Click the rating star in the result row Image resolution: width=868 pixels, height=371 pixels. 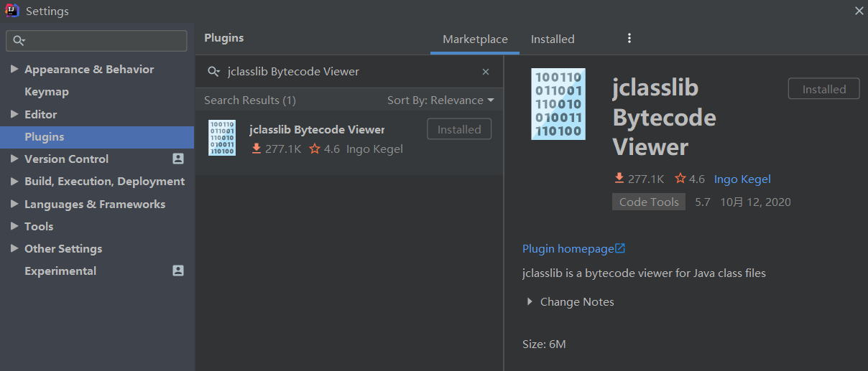pyautogui.click(x=314, y=149)
